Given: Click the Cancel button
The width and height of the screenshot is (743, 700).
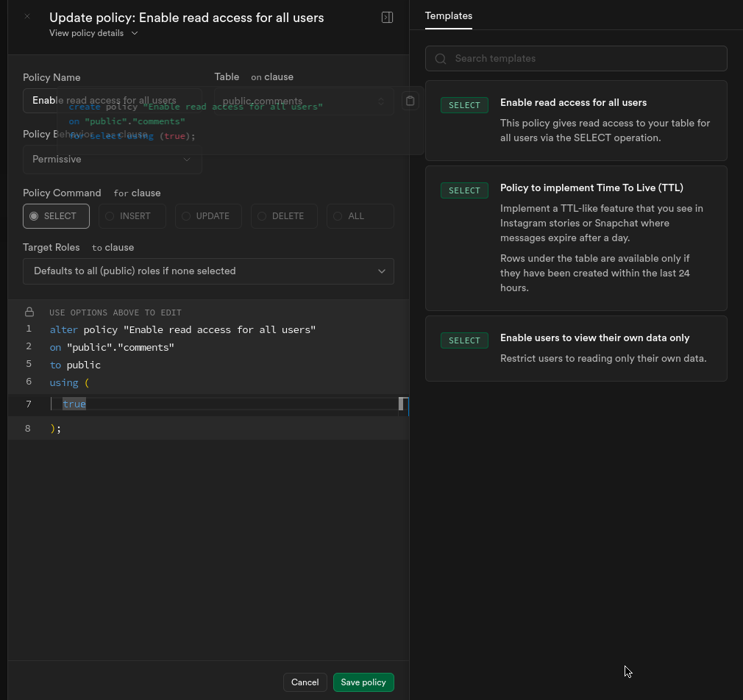Looking at the screenshot, I should tap(305, 682).
